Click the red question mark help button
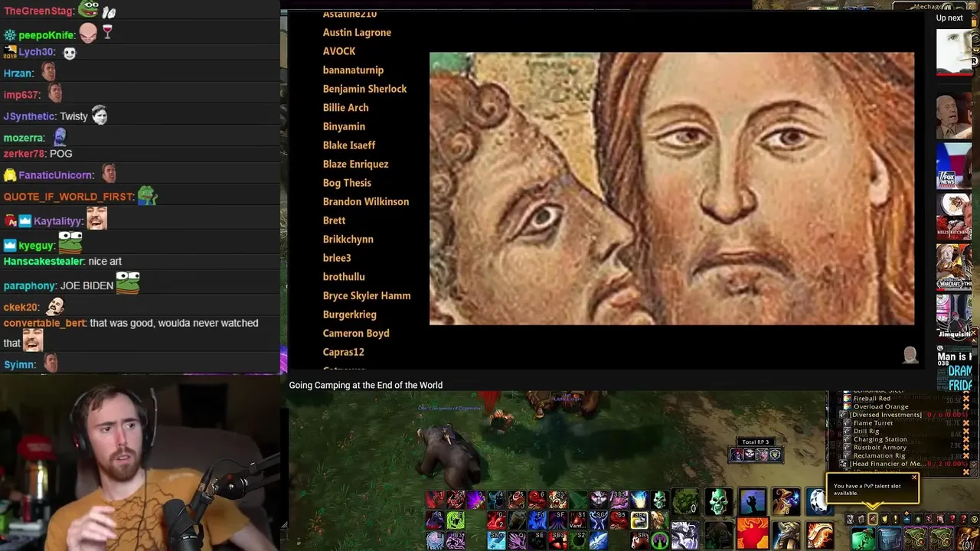 [963, 518]
